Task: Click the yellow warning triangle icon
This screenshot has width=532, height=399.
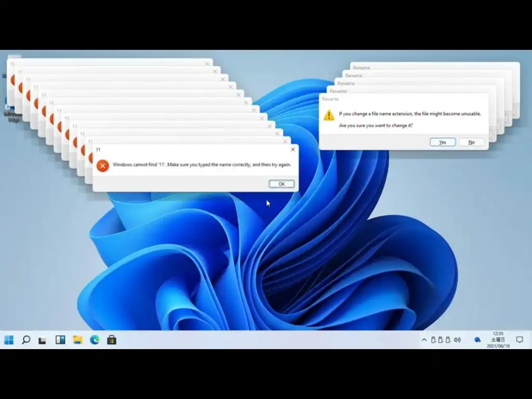Action: (329, 115)
